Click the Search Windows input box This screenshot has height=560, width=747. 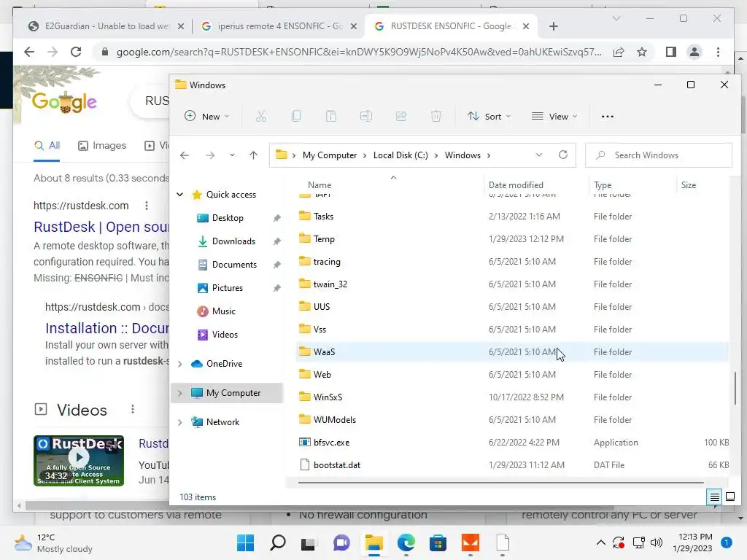(659, 155)
